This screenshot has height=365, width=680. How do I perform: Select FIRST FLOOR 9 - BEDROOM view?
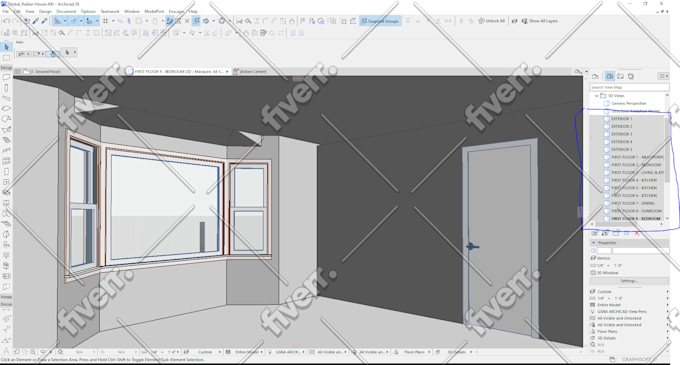click(x=636, y=218)
